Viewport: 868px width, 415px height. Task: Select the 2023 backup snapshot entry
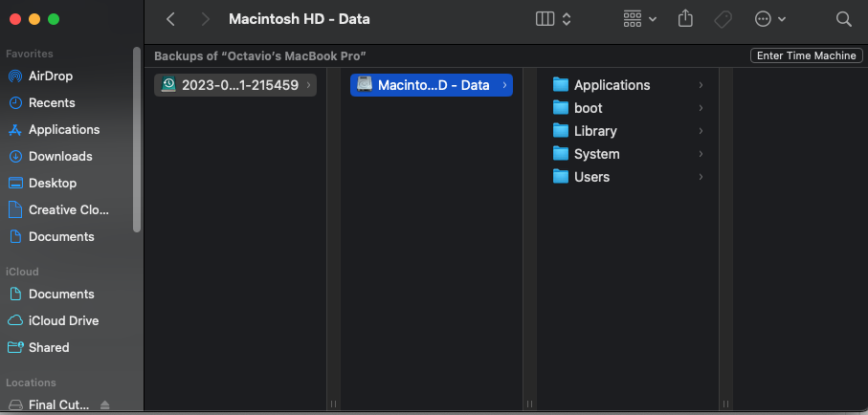(234, 85)
